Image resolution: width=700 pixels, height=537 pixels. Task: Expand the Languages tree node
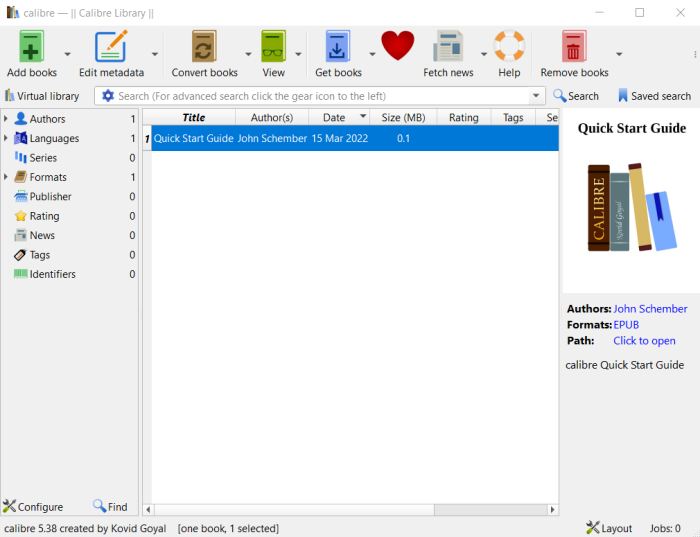tap(6, 138)
